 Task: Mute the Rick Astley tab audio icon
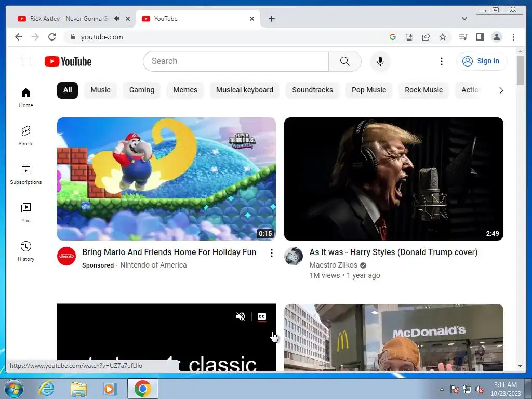[117, 19]
